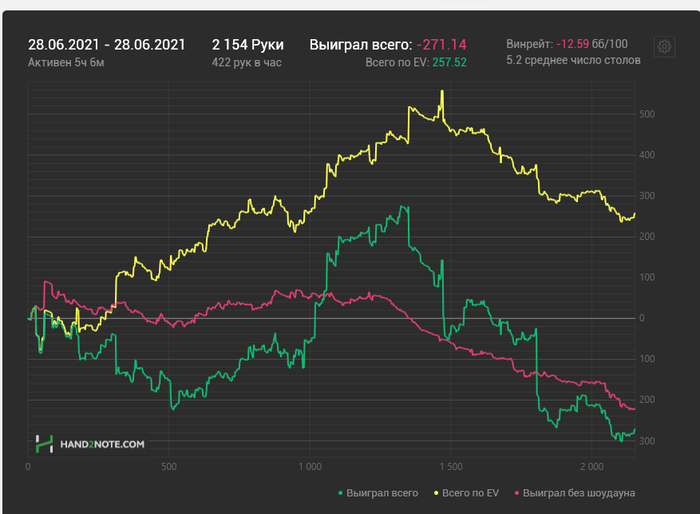
Task: Click the "Всего по EV:" header label
Action: pyautogui.click(x=397, y=63)
